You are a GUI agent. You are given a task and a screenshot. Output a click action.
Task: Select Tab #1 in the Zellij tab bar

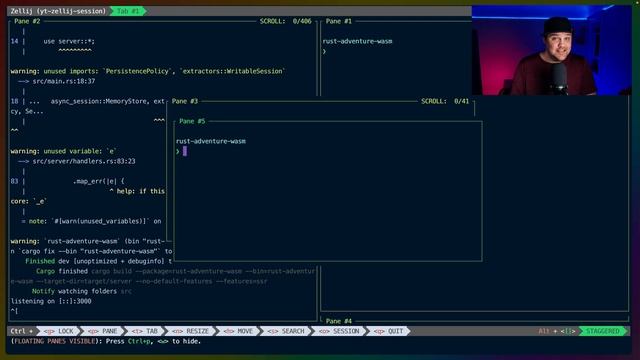128,11
